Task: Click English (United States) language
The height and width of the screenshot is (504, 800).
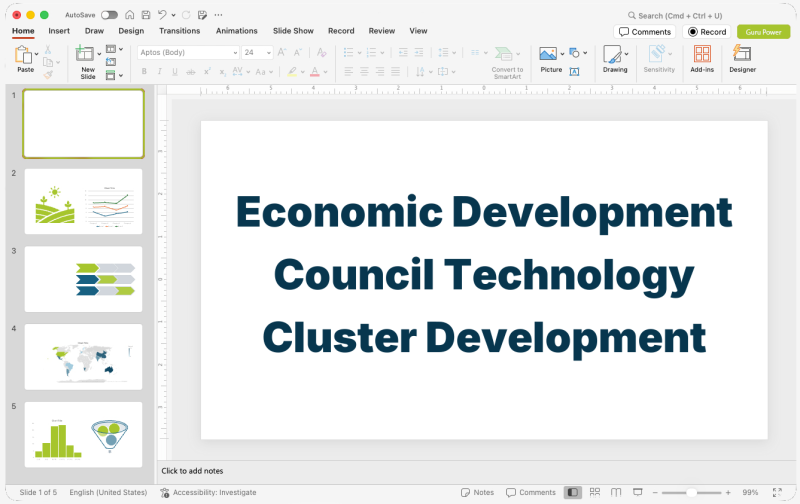Action: (x=108, y=492)
